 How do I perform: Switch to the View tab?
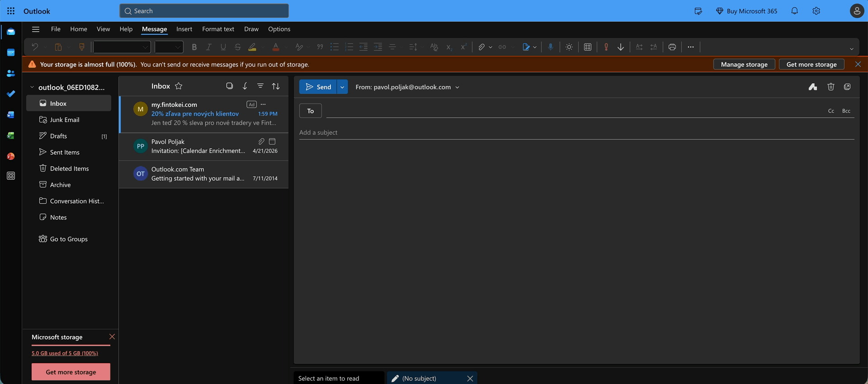pos(103,29)
